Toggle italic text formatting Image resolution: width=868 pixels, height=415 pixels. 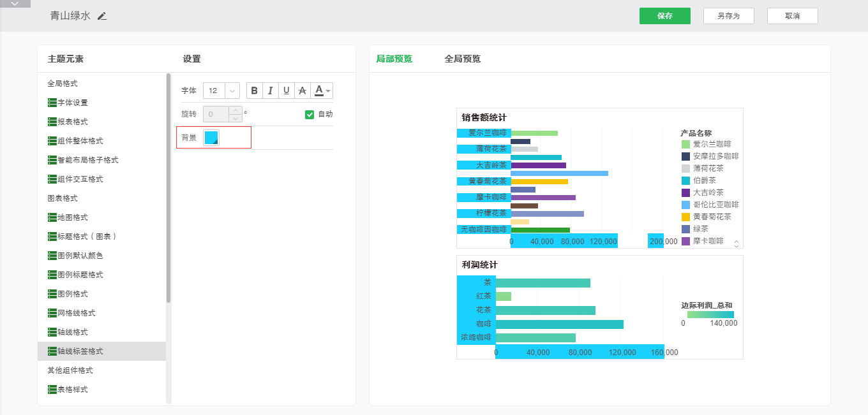point(271,91)
